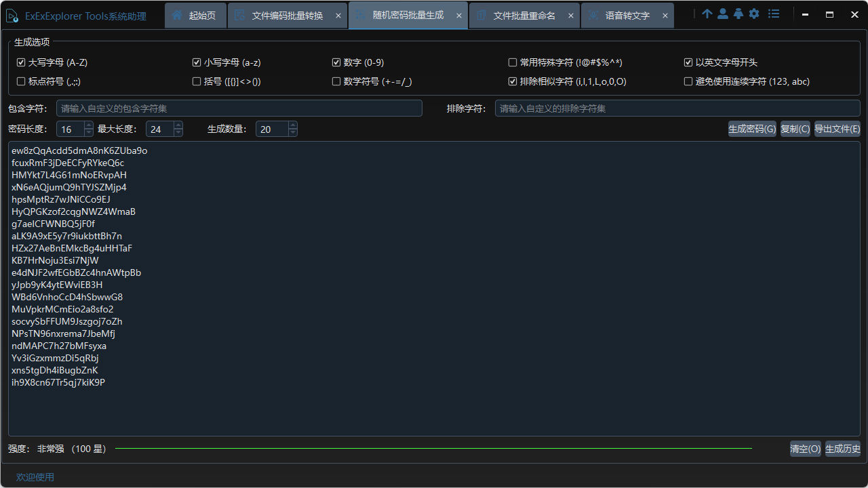This screenshot has width=868, height=488.
Task: Increase 最大长度 with the up arrow
Action: pos(178,125)
